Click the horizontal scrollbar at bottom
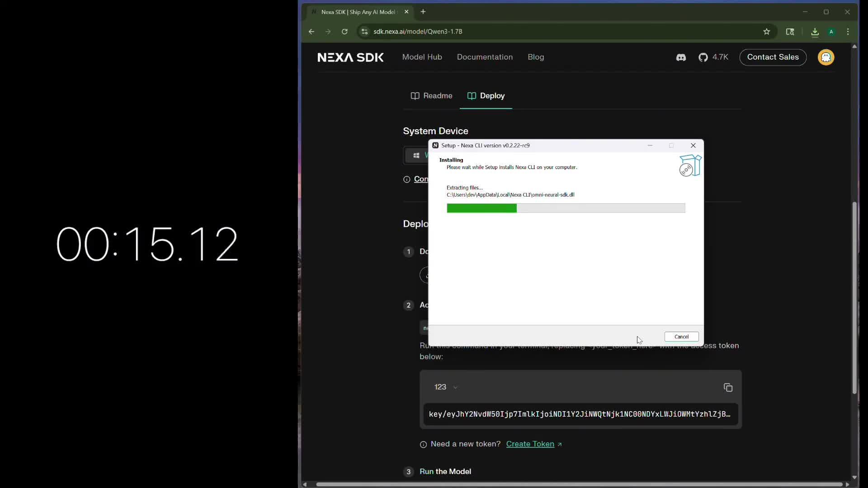The image size is (868, 488). tap(579, 484)
